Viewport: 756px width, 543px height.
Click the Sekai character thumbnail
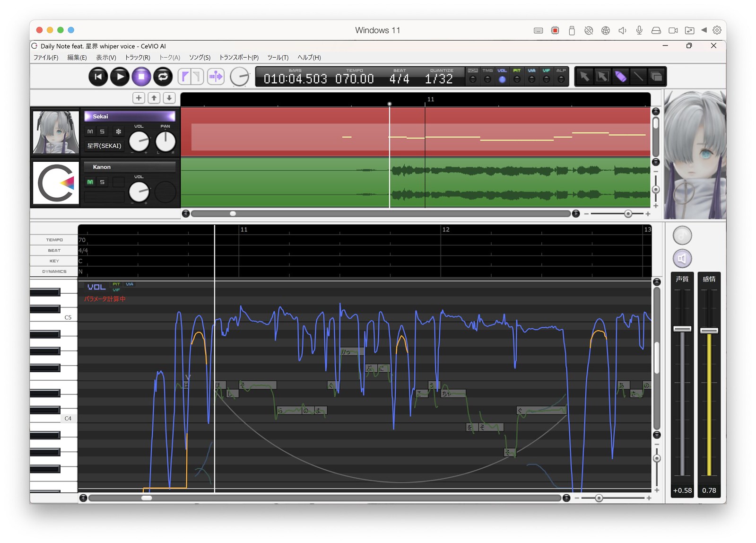[56, 132]
